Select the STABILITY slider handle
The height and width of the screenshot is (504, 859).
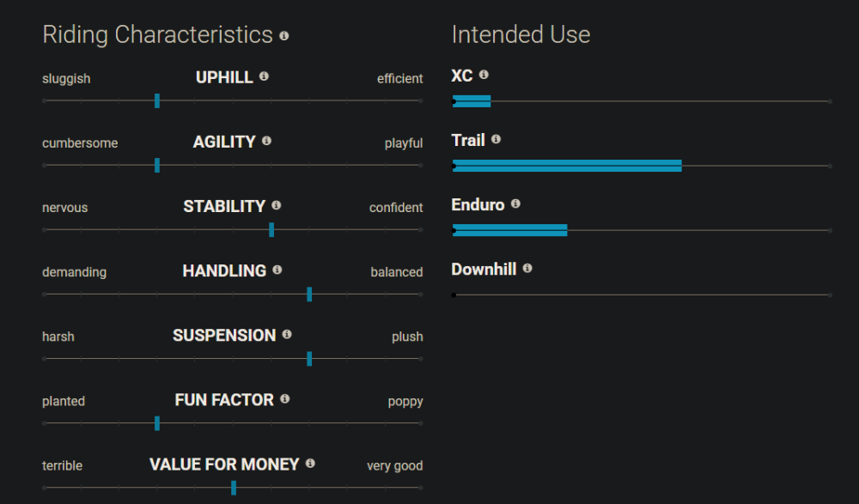tap(271, 229)
